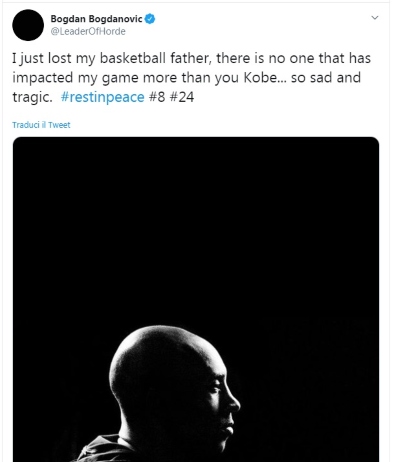
Task: Click the #24 text in the tweet
Action: tap(182, 97)
